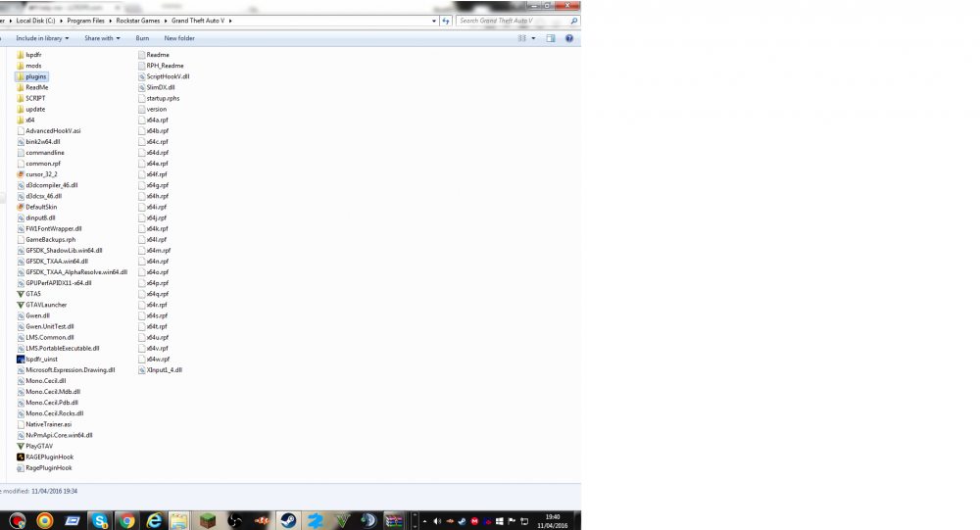Open Internet Explorer from the taskbar
The width and height of the screenshot is (980, 530).
point(154,520)
